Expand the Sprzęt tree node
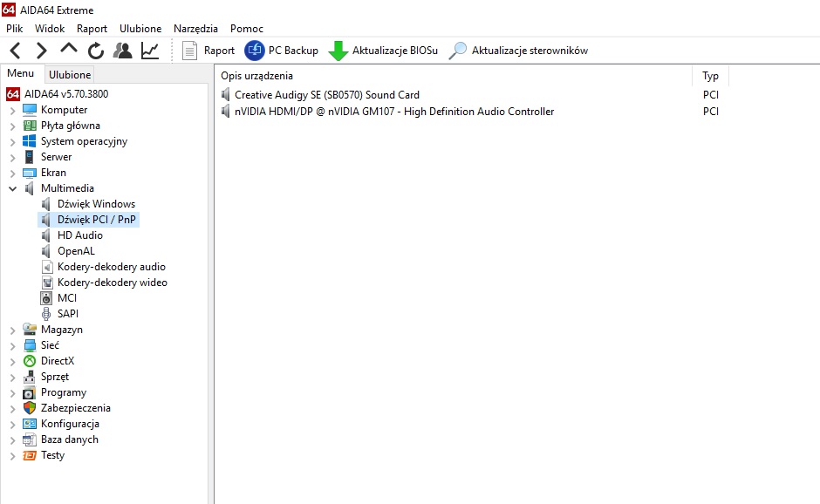Viewport: 820px width, 504px height. [x=12, y=377]
